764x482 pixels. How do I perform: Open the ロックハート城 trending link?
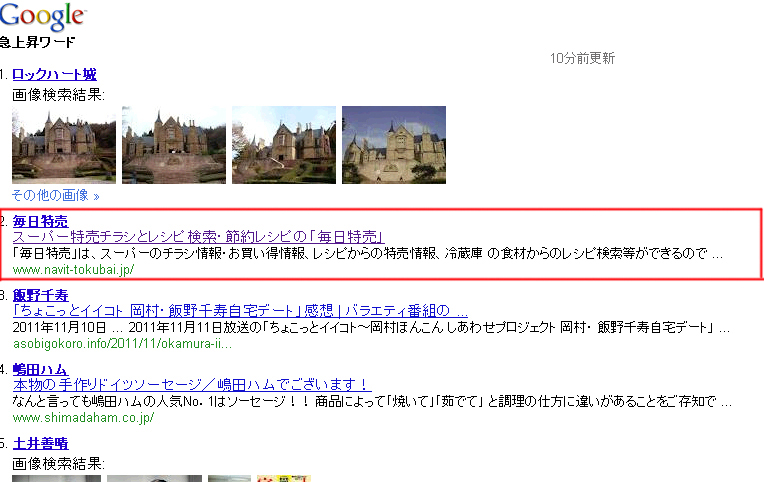[54, 75]
